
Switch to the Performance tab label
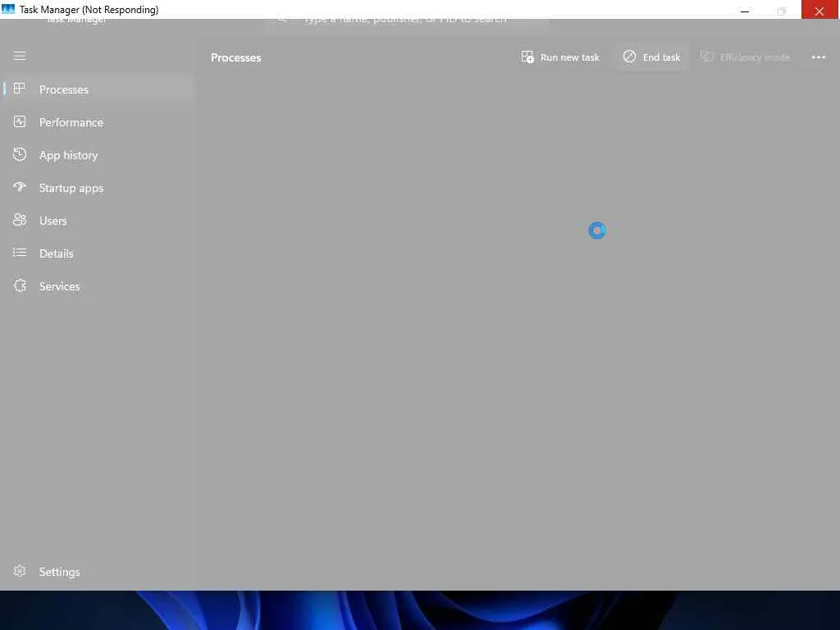71,122
